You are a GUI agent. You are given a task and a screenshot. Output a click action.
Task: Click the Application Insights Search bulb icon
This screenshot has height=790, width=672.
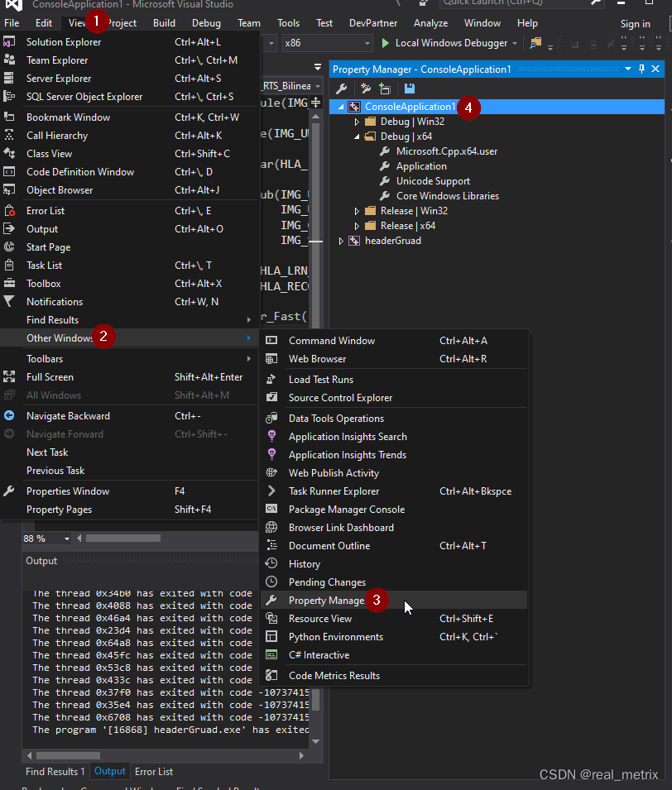(x=271, y=436)
